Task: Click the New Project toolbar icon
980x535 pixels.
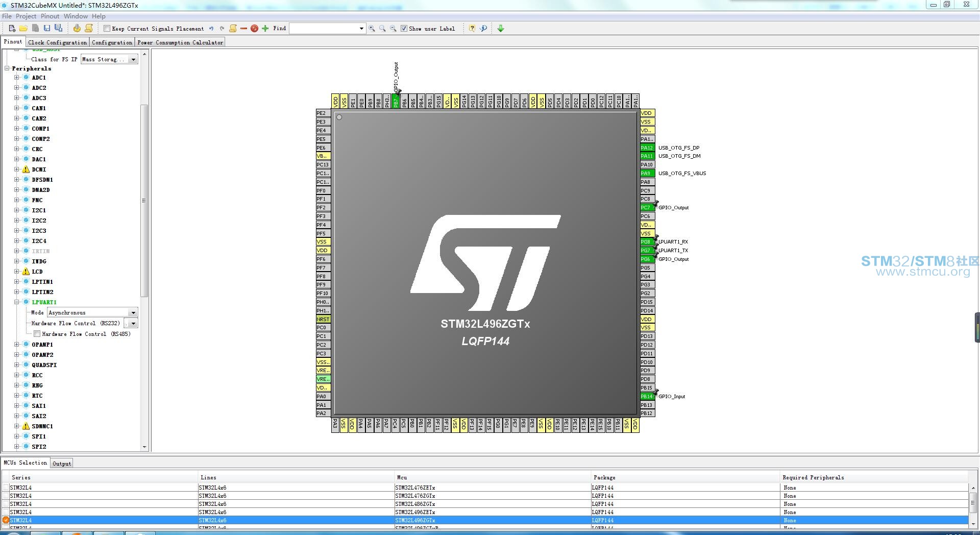Action: pyautogui.click(x=12, y=29)
